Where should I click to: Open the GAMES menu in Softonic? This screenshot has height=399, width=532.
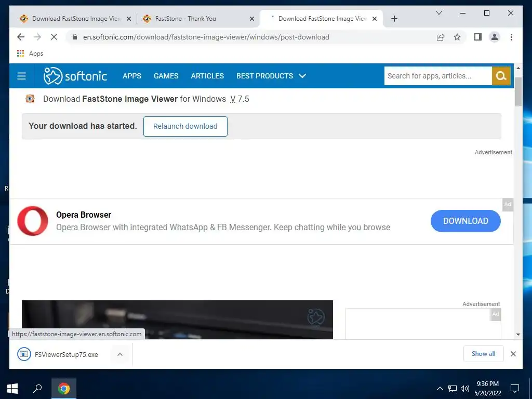(166, 76)
